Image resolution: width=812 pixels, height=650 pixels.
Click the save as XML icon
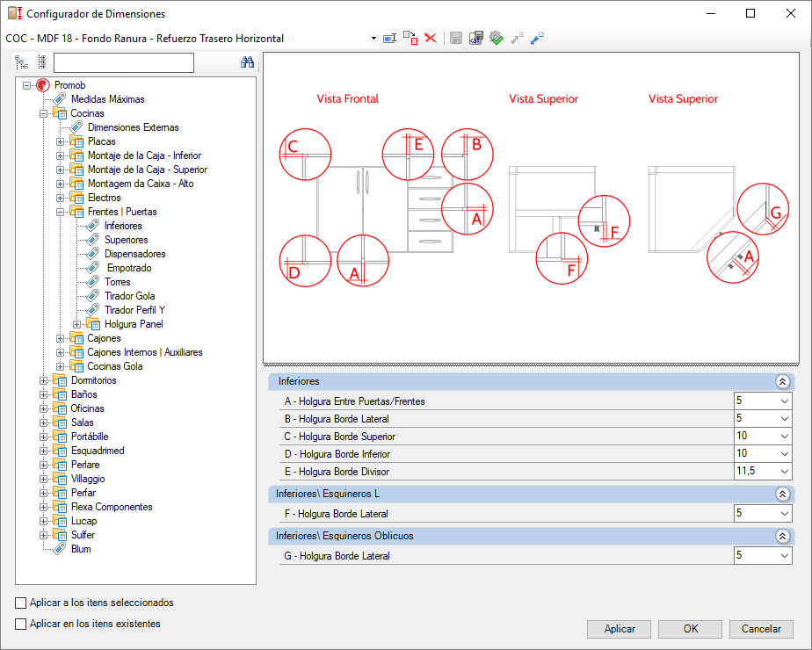click(476, 39)
